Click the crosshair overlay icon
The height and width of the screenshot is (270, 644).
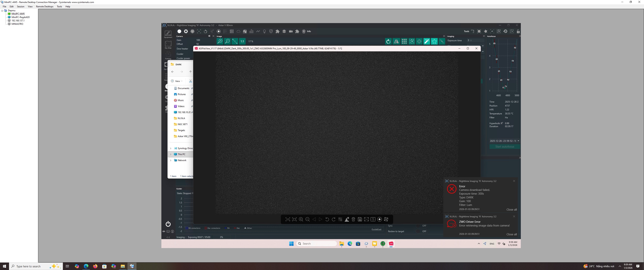419,42
